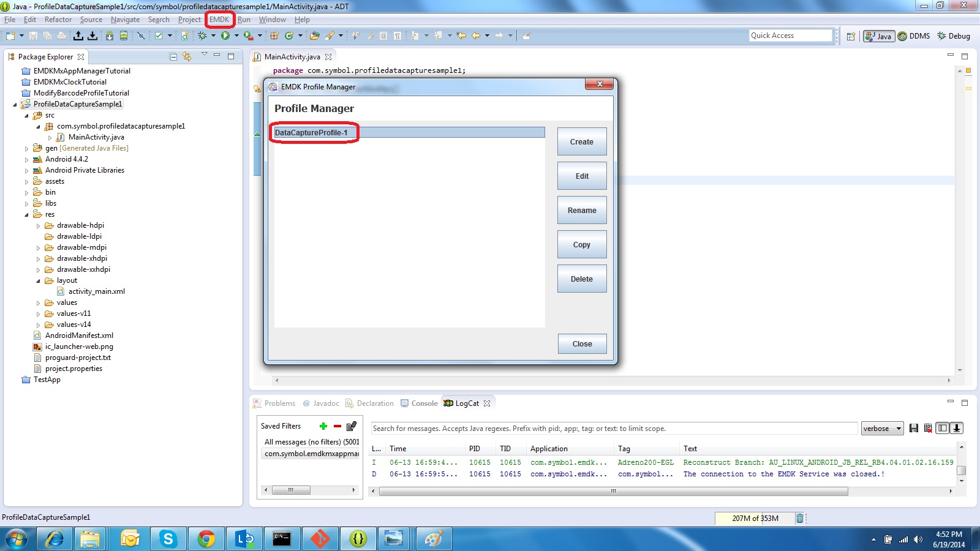Open the verbose log level dropdown
Screen dimensions: 980x551
882,429
